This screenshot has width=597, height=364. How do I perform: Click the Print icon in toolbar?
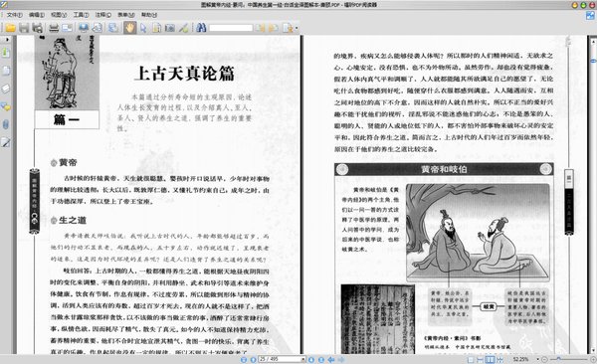(54, 28)
